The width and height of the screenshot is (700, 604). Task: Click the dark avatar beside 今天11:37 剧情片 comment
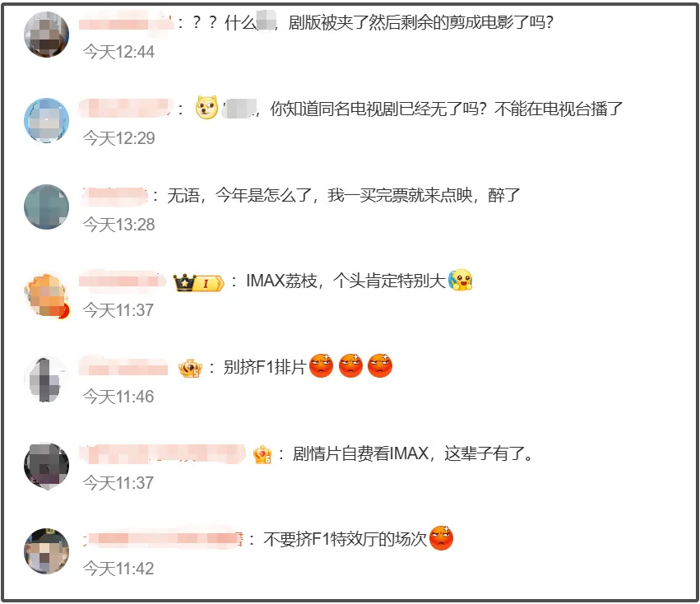point(46,466)
